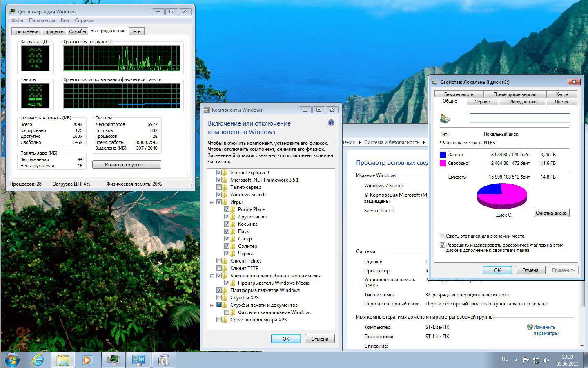Click the help icon in Windows Components
The width and height of the screenshot is (588, 368).
[x=331, y=123]
